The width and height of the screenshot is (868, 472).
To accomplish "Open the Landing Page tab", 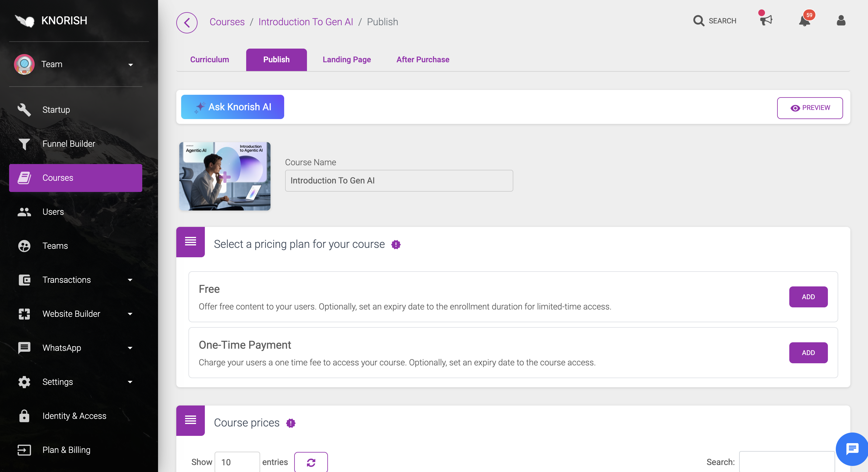I will coord(347,60).
